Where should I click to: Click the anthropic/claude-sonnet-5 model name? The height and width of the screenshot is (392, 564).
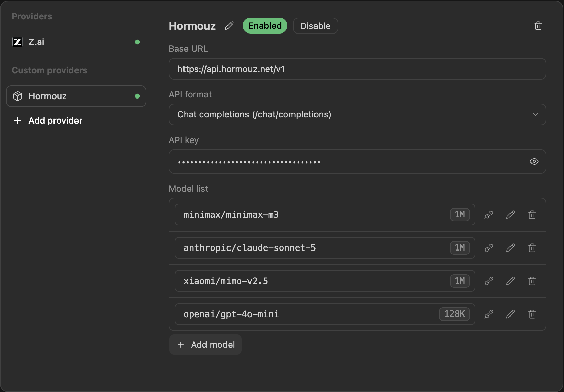(x=250, y=248)
